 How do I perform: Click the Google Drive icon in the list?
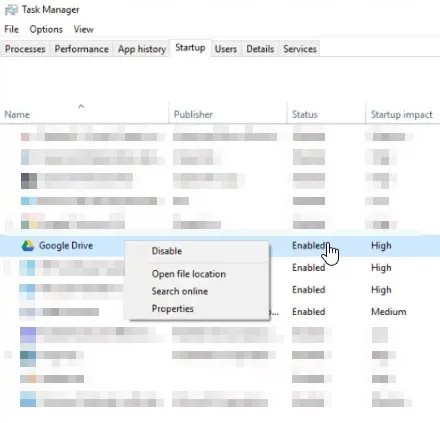[28, 246]
